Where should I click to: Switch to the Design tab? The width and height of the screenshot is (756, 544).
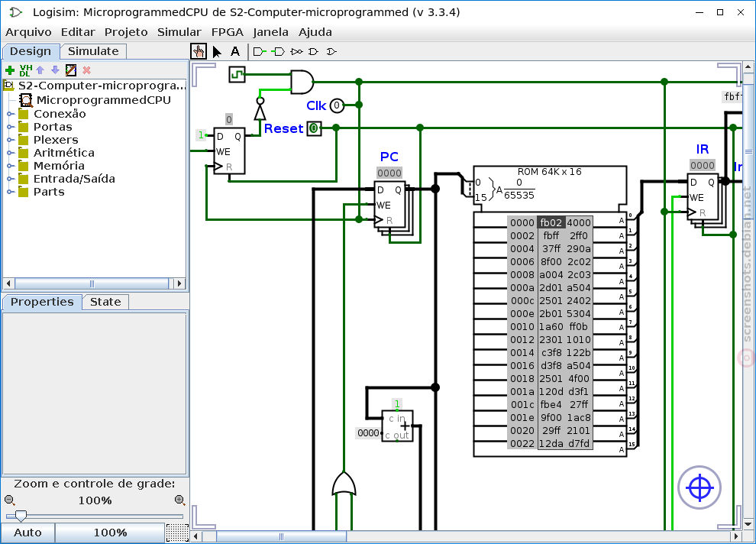pyautogui.click(x=31, y=51)
